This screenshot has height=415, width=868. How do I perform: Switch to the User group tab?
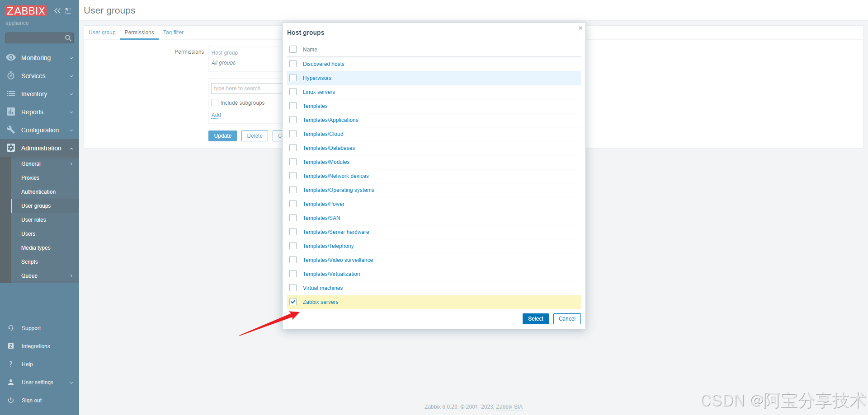click(102, 33)
